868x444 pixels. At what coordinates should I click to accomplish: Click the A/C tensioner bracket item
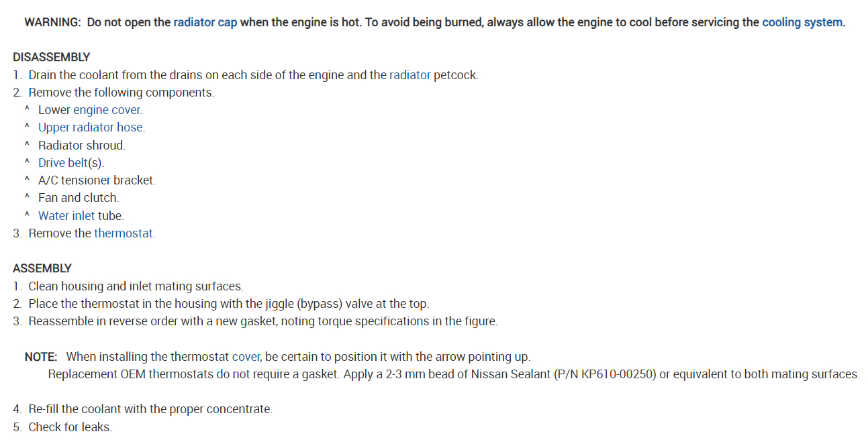click(96, 180)
